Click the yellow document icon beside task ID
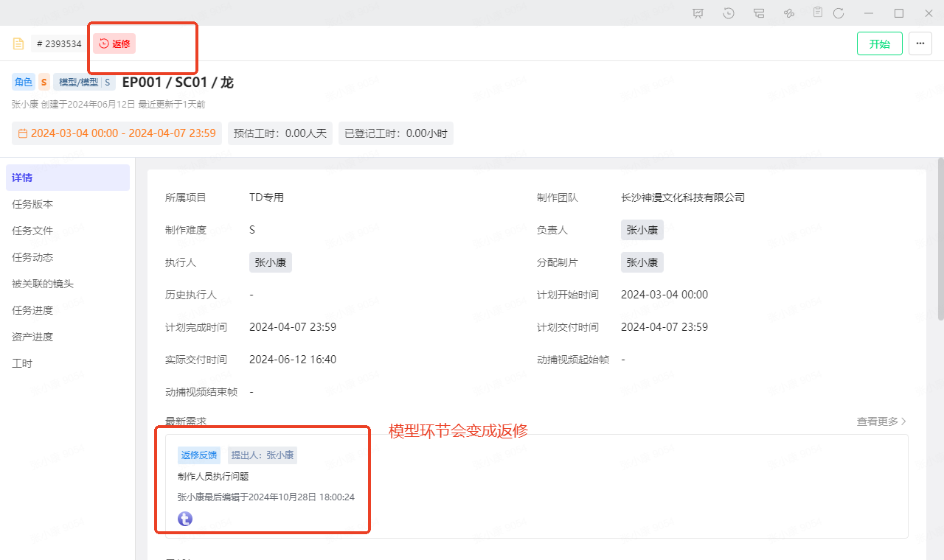Image resolution: width=944 pixels, height=560 pixels. [x=18, y=43]
